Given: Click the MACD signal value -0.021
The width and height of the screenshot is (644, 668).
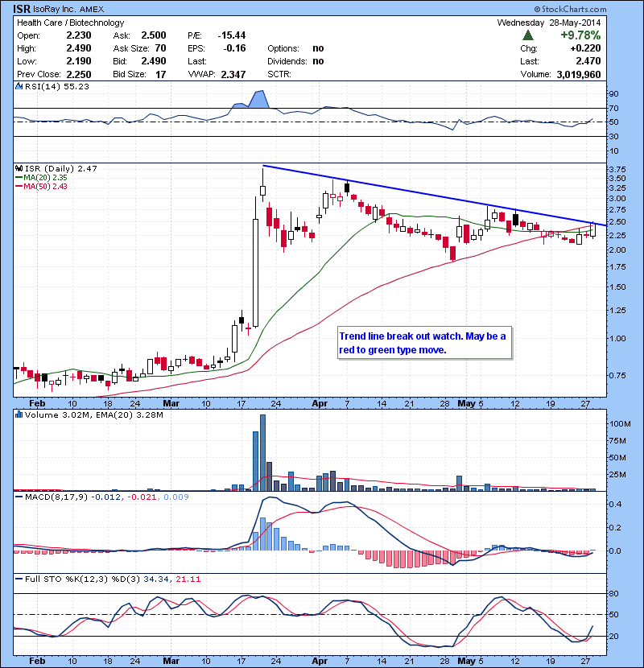Looking at the screenshot, I should pyautogui.click(x=142, y=497).
